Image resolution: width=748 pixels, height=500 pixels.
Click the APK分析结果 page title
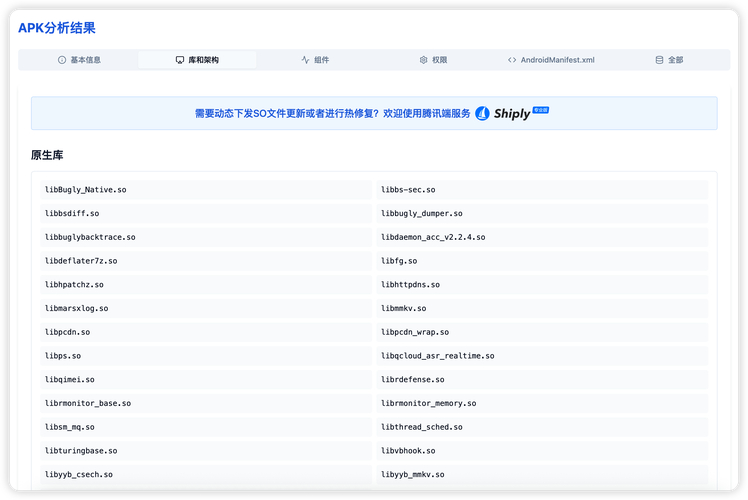(57, 28)
